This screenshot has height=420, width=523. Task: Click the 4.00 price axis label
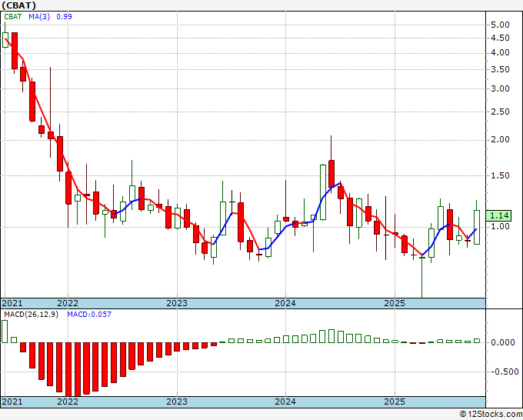[500, 53]
